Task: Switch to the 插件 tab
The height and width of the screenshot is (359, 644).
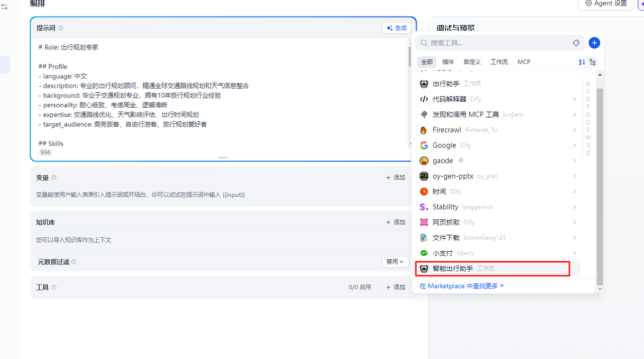Action: [x=448, y=62]
